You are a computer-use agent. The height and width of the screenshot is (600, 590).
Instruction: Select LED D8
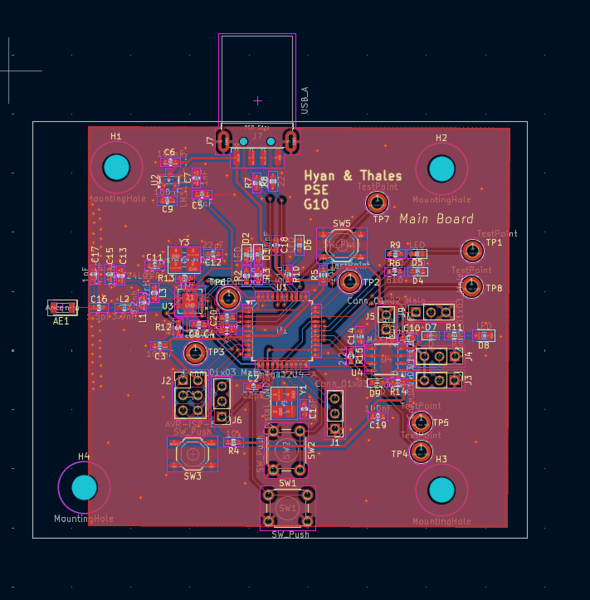point(484,336)
